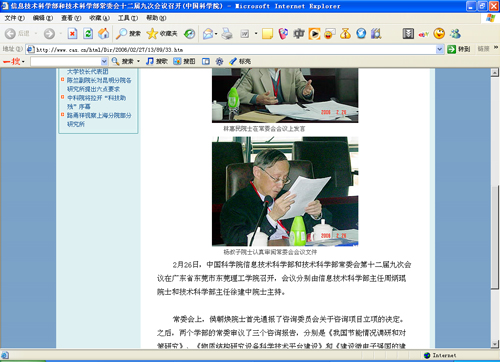Expand the search toolbar combo box arrow
Image resolution: width=500 pixels, height=362 pixels.
click(104, 61)
